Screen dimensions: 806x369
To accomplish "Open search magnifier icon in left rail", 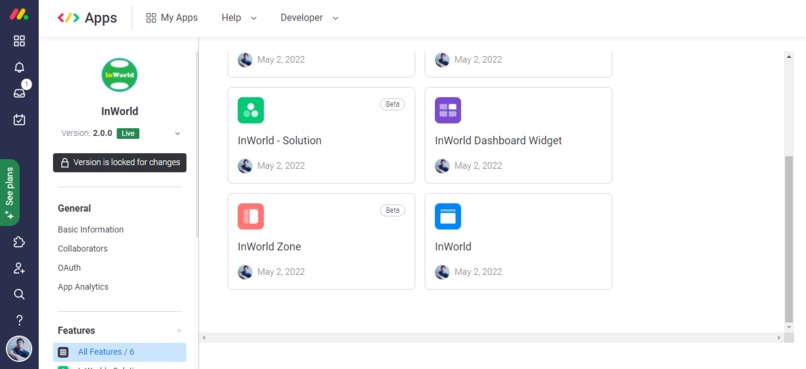I will coord(19,294).
